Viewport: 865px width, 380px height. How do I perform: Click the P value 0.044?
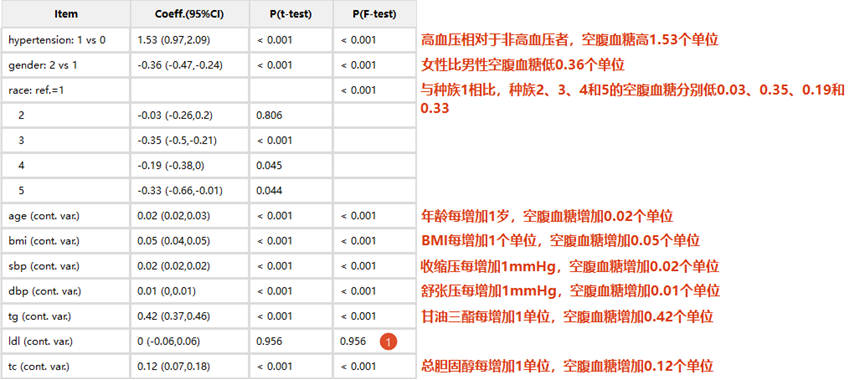point(269,191)
